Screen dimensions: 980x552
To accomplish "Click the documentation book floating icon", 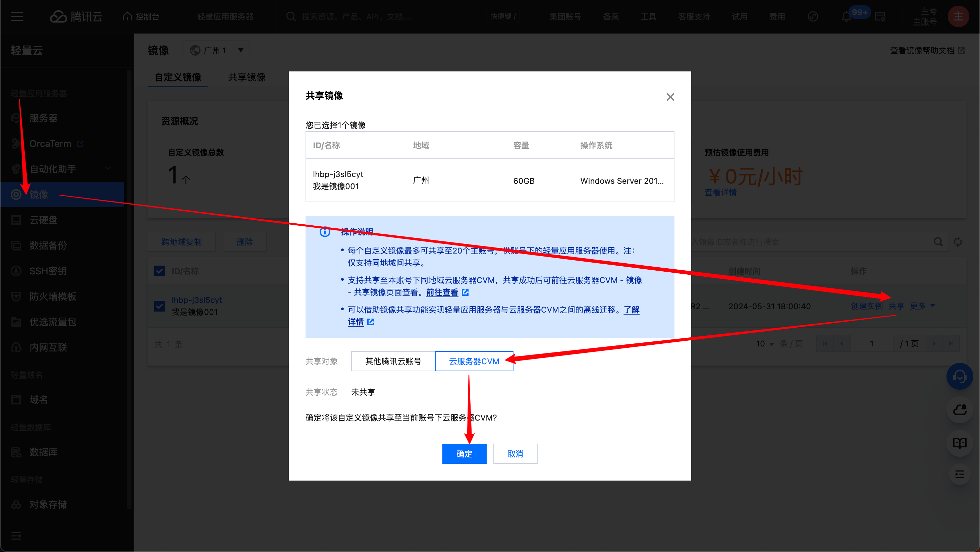I will coord(960,443).
